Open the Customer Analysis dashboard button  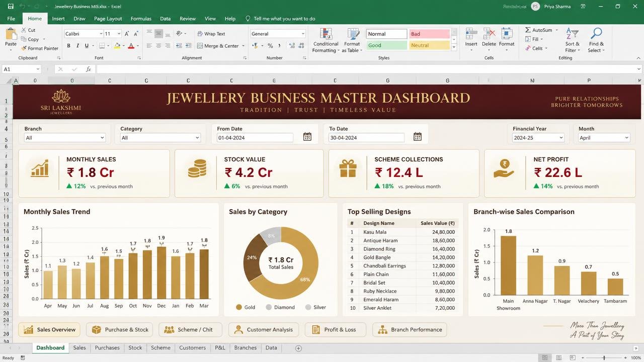pyautogui.click(x=264, y=330)
